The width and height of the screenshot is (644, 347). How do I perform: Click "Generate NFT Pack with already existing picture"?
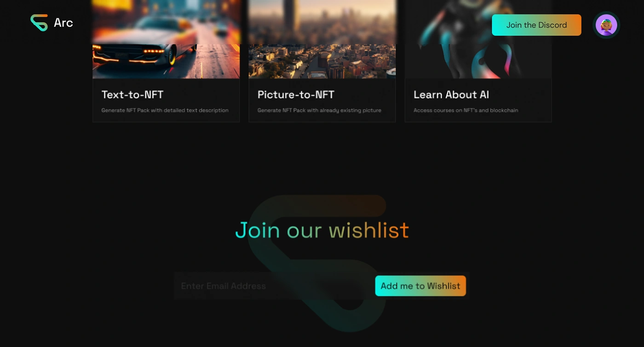click(319, 110)
